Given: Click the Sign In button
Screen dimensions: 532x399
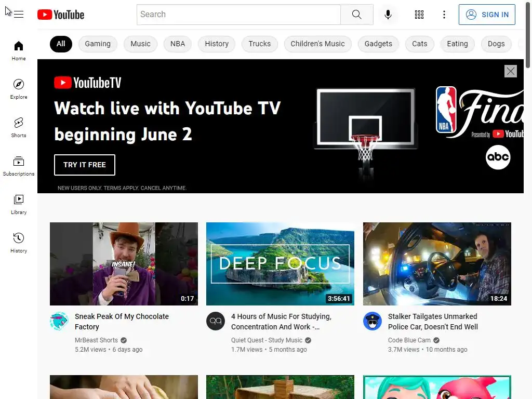Looking at the screenshot, I should (487, 15).
